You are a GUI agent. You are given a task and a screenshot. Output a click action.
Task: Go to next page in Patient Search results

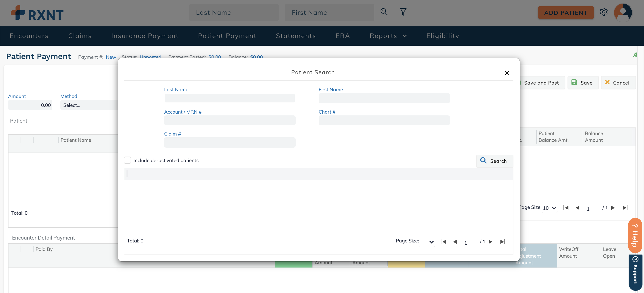(490, 242)
